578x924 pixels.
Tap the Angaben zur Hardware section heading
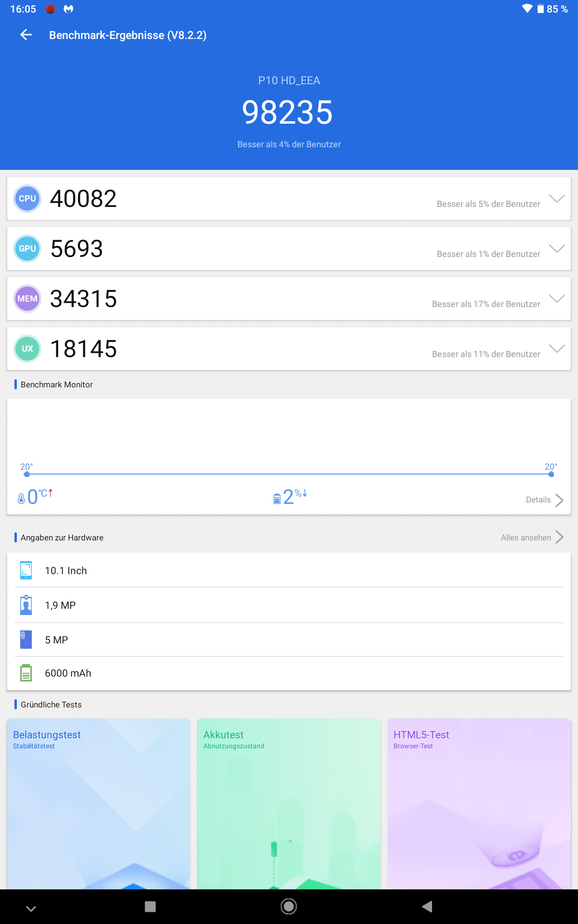click(62, 538)
